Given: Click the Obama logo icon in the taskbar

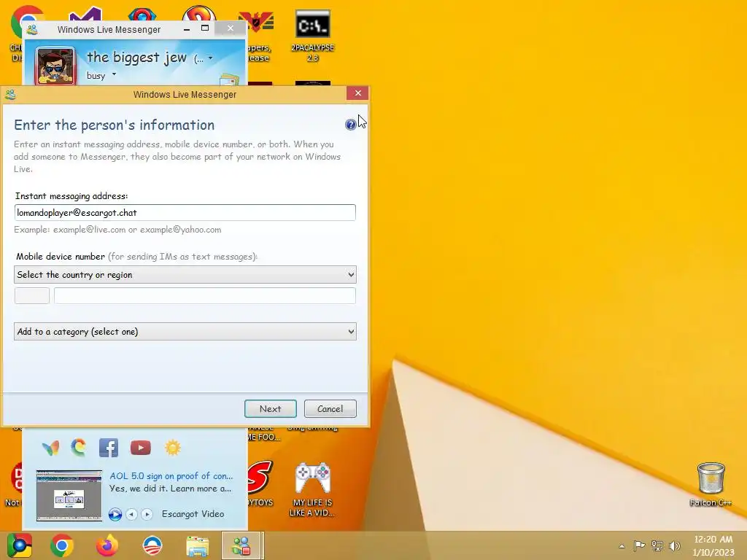Looking at the screenshot, I should tap(152, 545).
